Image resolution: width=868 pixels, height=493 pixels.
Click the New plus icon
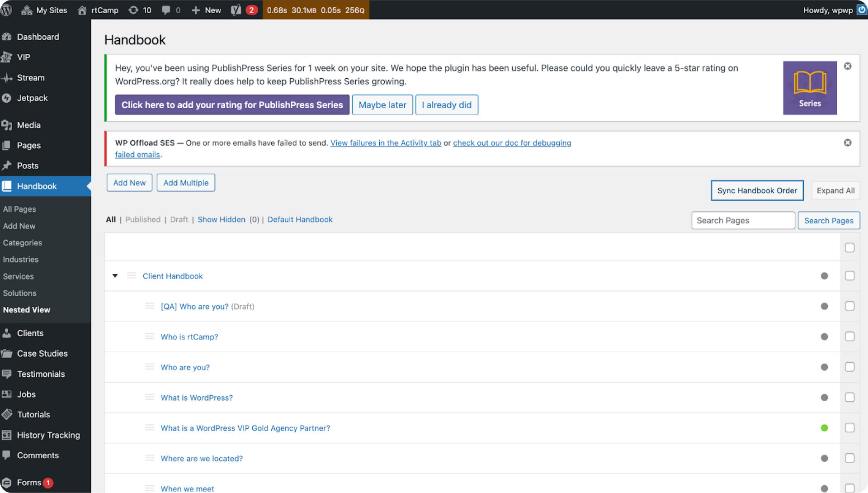[195, 10]
